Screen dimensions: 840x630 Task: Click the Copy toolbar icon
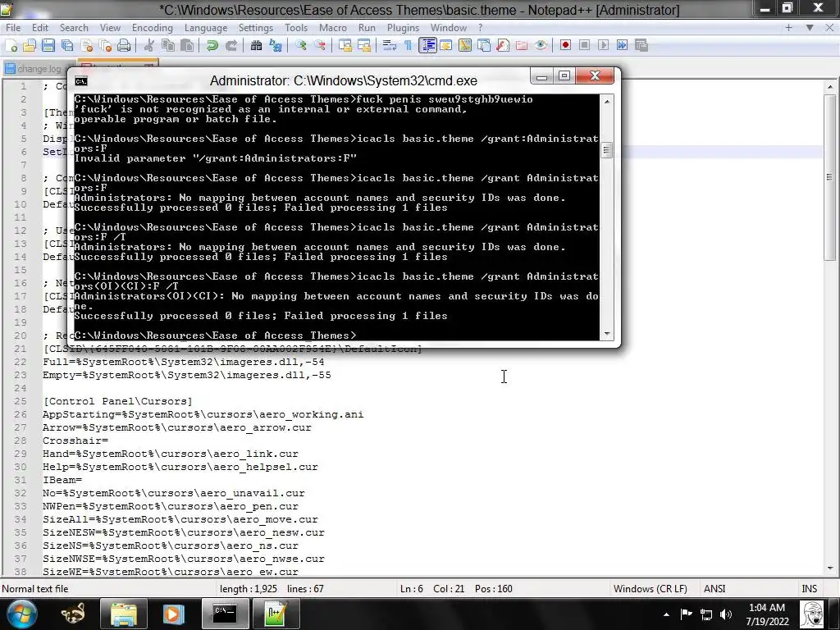click(x=168, y=46)
